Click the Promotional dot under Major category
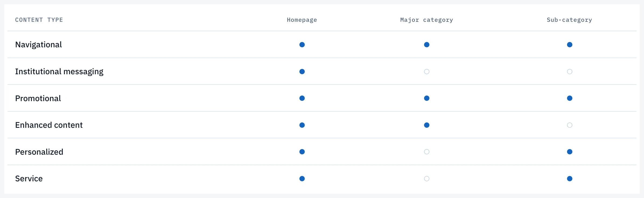 pyautogui.click(x=427, y=98)
